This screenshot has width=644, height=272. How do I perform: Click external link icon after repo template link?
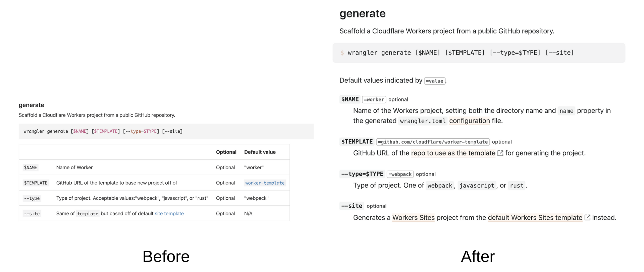point(500,153)
